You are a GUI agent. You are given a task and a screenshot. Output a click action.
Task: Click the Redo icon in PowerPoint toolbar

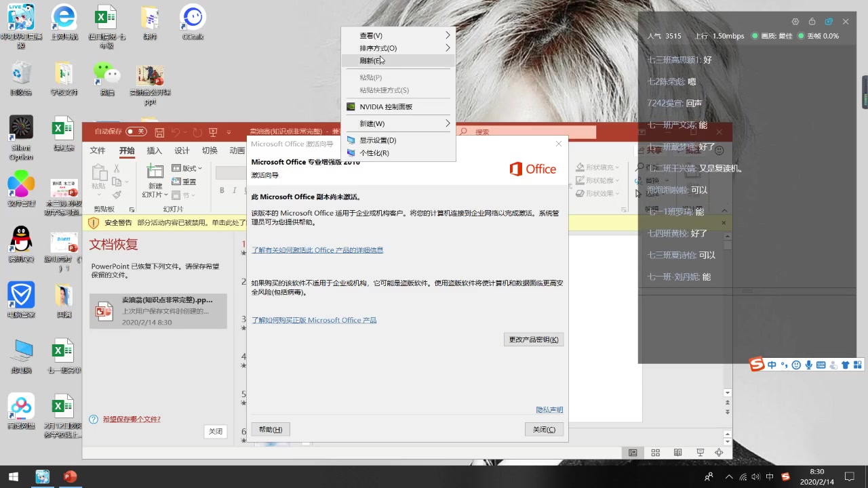point(197,132)
